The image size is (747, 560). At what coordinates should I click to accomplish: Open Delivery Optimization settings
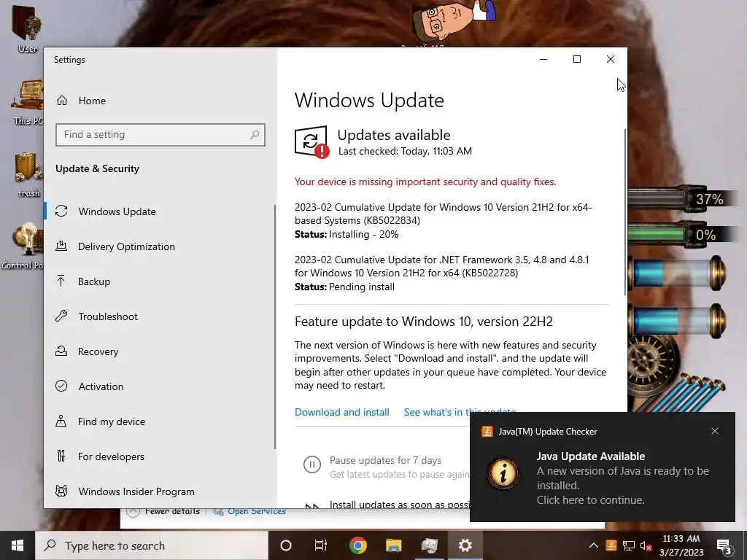click(126, 246)
